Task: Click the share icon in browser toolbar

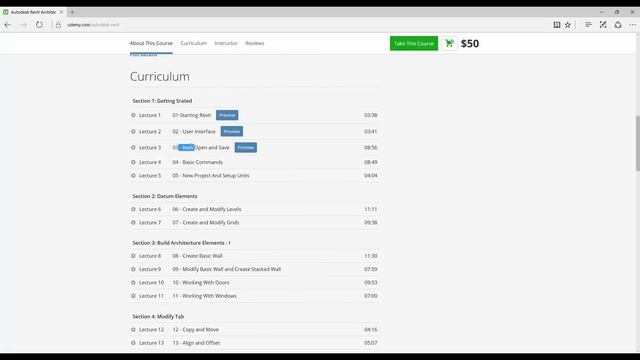Action: pyautogui.click(x=618, y=25)
